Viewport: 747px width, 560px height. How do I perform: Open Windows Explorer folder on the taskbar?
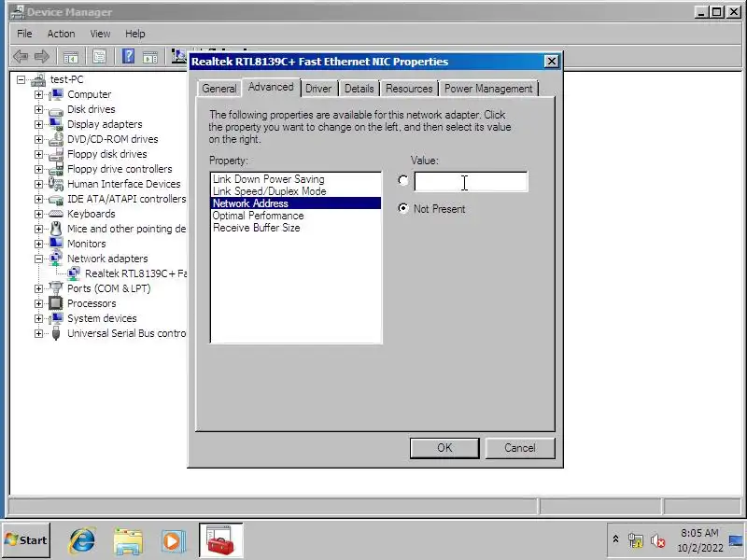(x=128, y=541)
